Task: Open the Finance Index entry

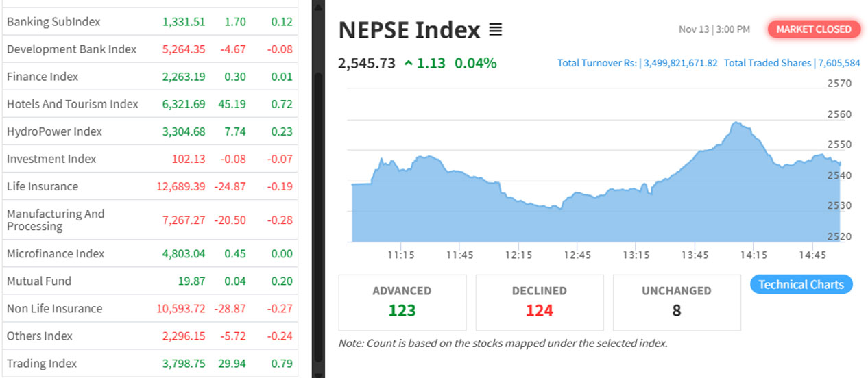Action: pyautogui.click(x=43, y=77)
